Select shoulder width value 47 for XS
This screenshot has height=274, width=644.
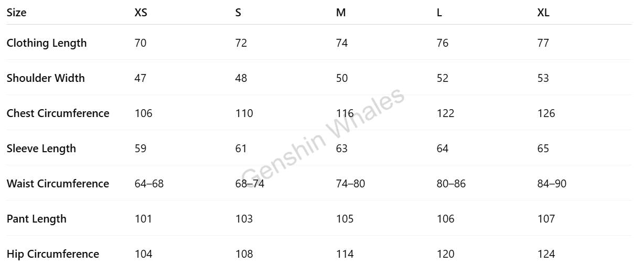[141, 78]
